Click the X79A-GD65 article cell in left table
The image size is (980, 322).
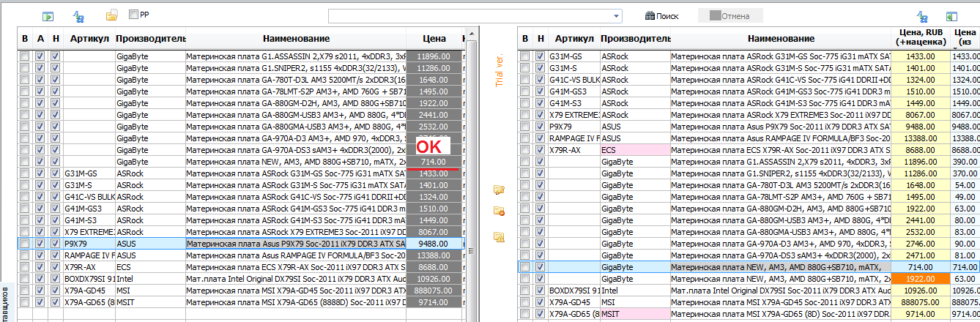(x=88, y=302)
